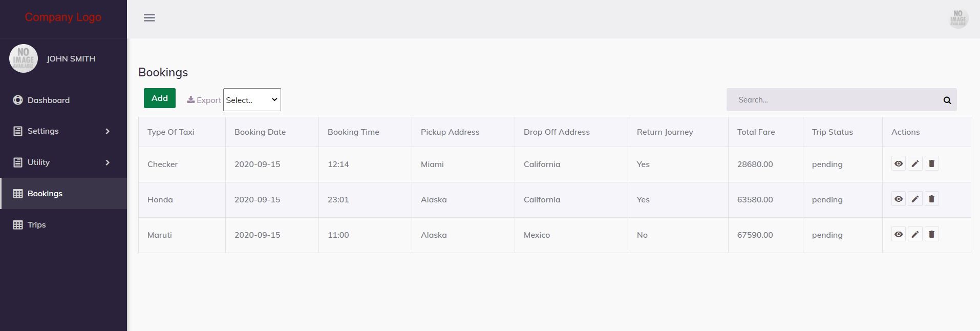
Task: Click the search magnifier icon
Action: point(947,100)
